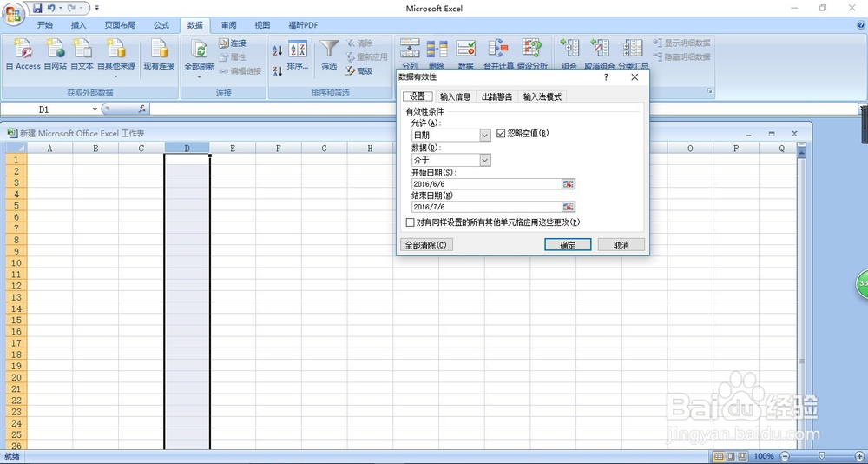Screen dimensions: 868x464
Task: Adjust the zoom slider in status bar
Action: pyautogui.click(x=821, y=455)
